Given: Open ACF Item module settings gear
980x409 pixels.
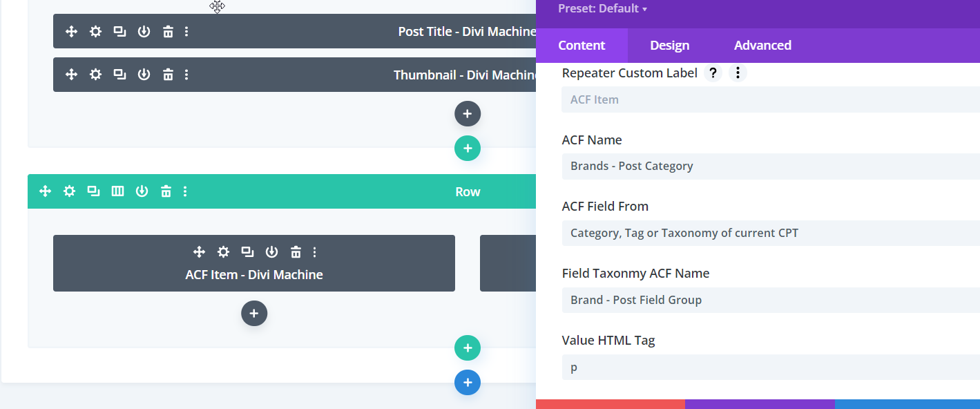Looking at the screenshot, I should (223, 252).
